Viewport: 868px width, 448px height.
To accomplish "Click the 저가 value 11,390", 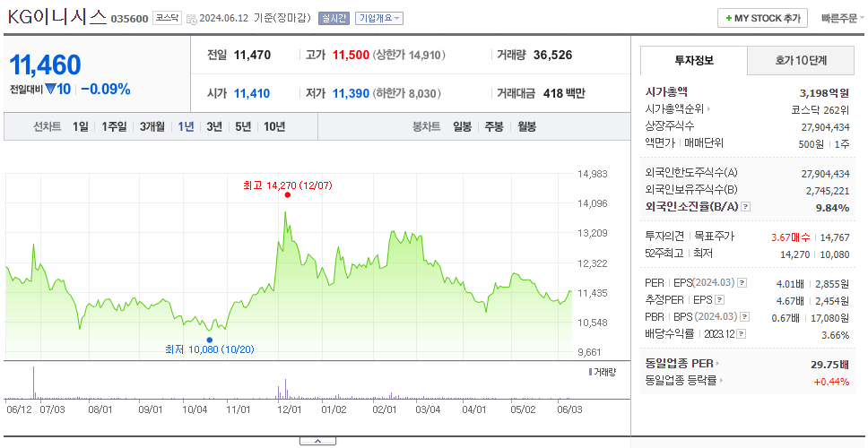I will pos(351,93).
